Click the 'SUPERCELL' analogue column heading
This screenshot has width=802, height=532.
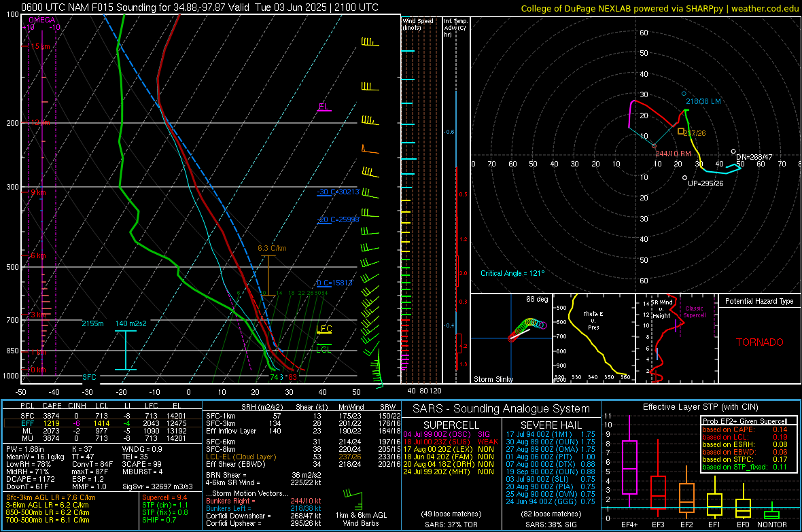pos(451,425)
